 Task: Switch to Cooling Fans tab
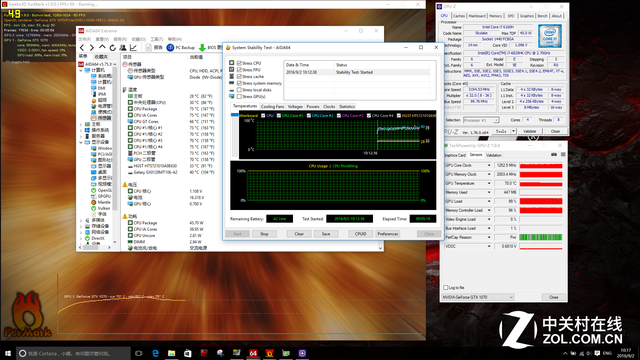point(272,107)
